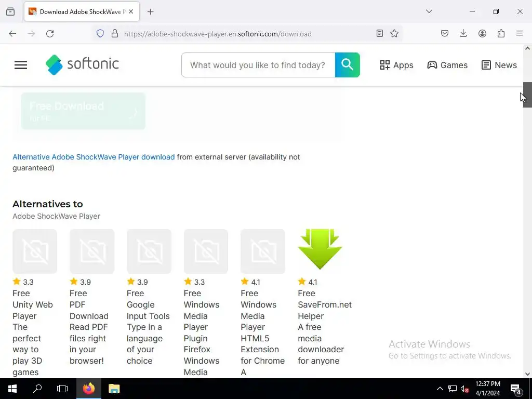Click the vertical scrollbar thumb
Screen dimensions: 532x399
tap(527, 95)
